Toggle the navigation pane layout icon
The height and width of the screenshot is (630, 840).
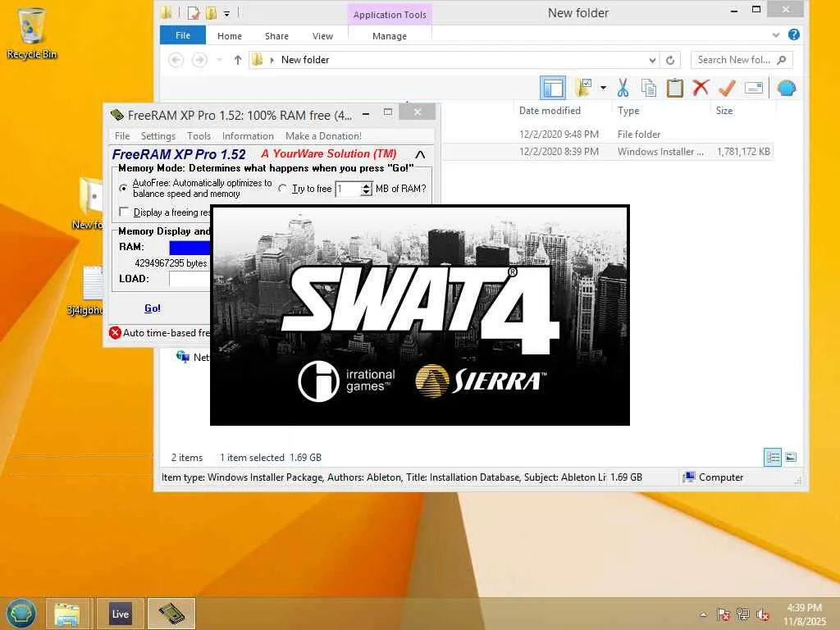coord(553,88)
